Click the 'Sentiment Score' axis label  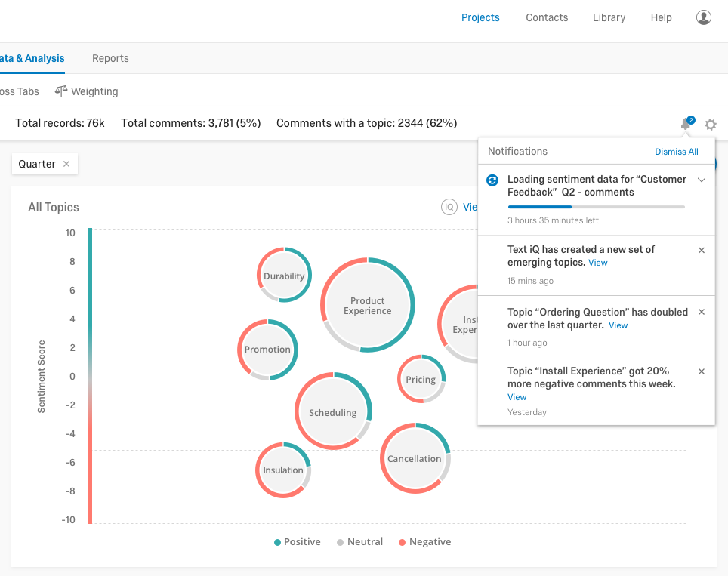coord(42,377)
